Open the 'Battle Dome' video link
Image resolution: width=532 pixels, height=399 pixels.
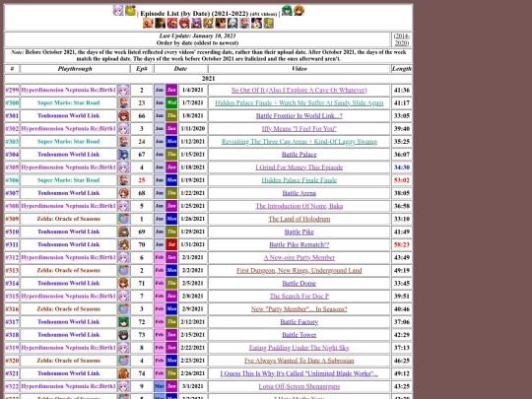click(x=299, y=284)
